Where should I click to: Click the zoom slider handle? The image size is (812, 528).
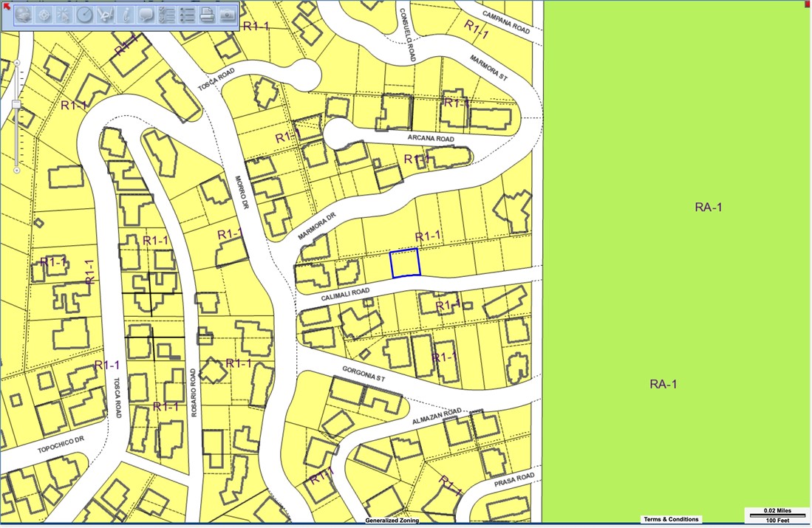16,106
